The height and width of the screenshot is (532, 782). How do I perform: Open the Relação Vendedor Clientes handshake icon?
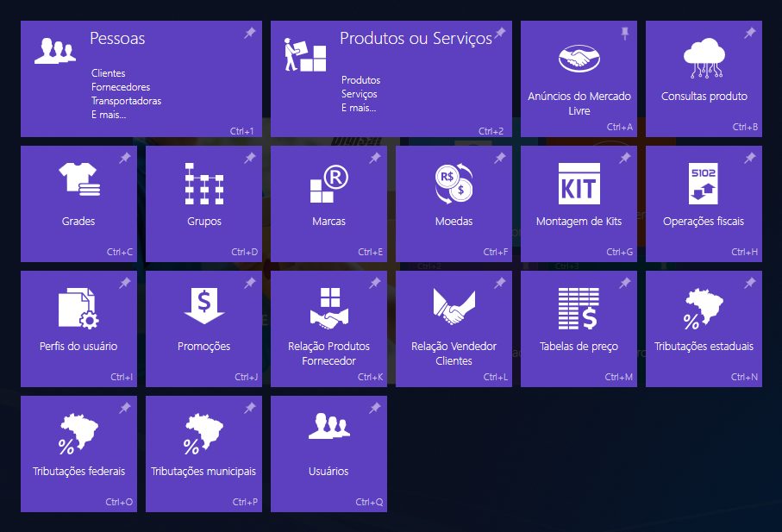pos(454,307)
